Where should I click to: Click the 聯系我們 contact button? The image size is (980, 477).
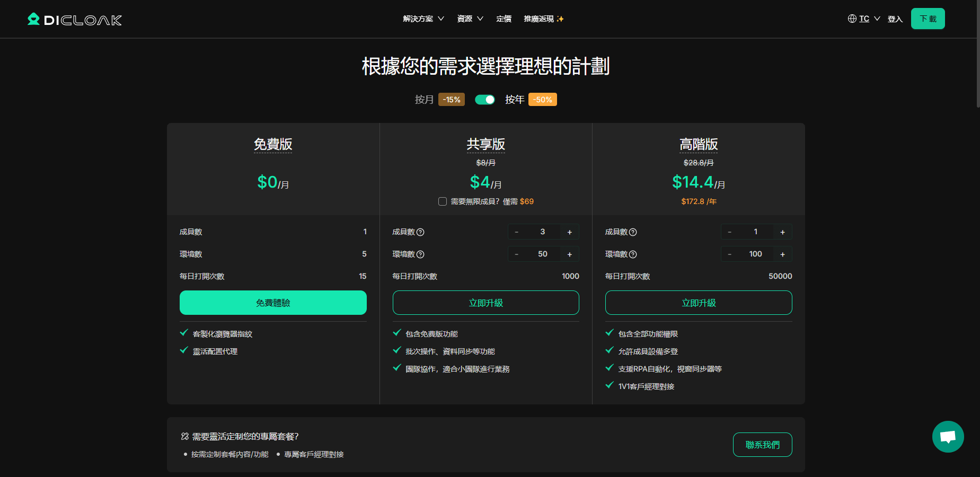point(762,445)
